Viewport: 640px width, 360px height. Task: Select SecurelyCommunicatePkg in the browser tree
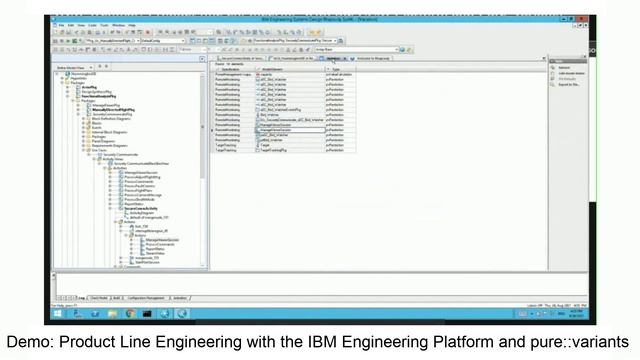point(112,114)
